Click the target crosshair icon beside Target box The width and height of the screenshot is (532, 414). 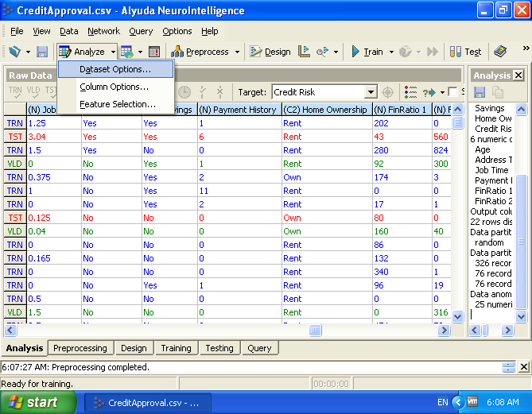(x=388, y=92)
